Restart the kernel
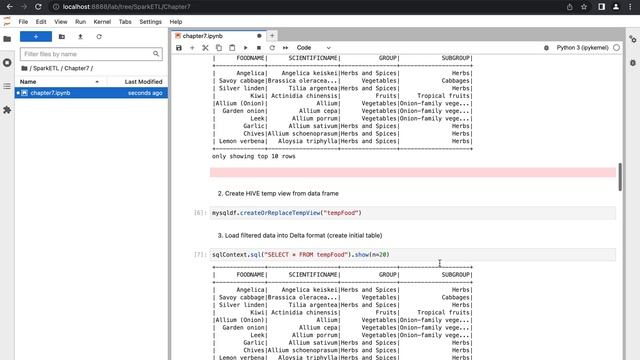 (x=272, y=48)
